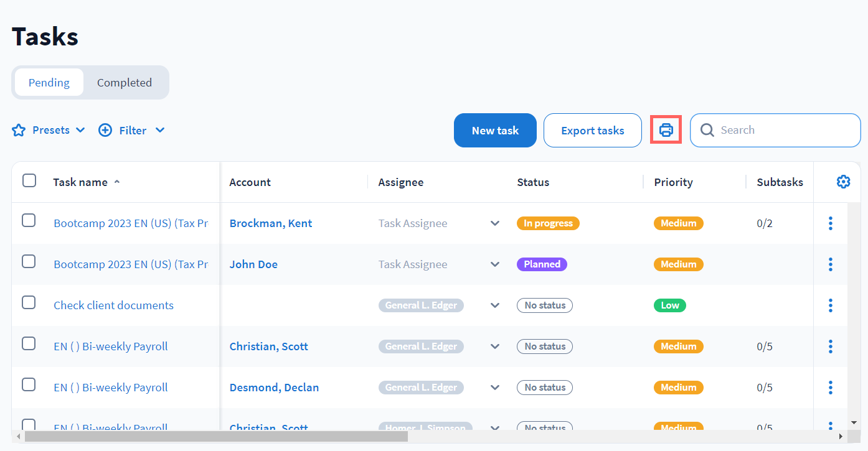This screenshot has width=868, height=451.
Task: Open three-dot menu for John Doe task
Action: point(830,264)
